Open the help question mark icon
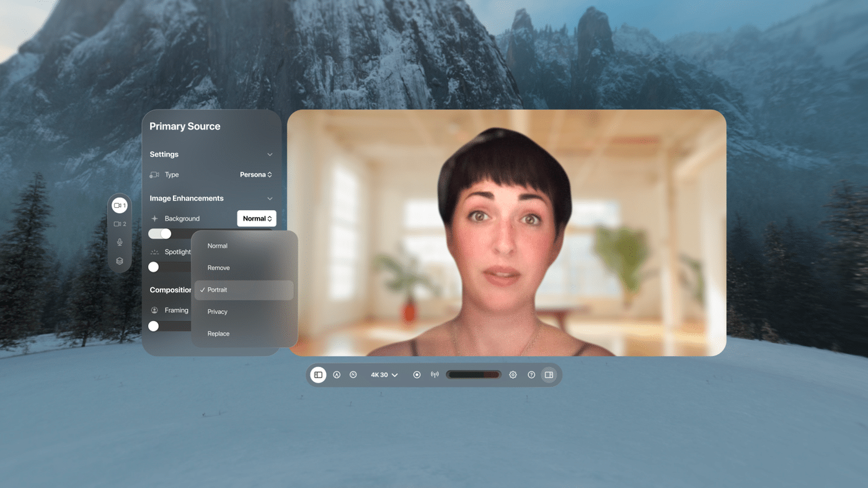This screenshot has width=868, height=488. click(531, 375)
